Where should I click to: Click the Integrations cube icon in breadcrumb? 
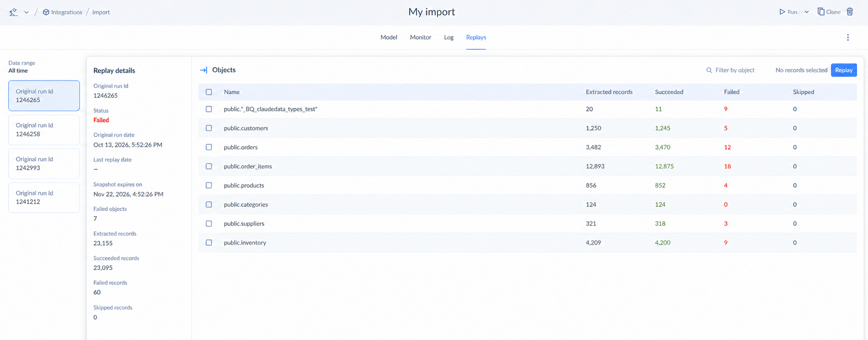[46, 12]
